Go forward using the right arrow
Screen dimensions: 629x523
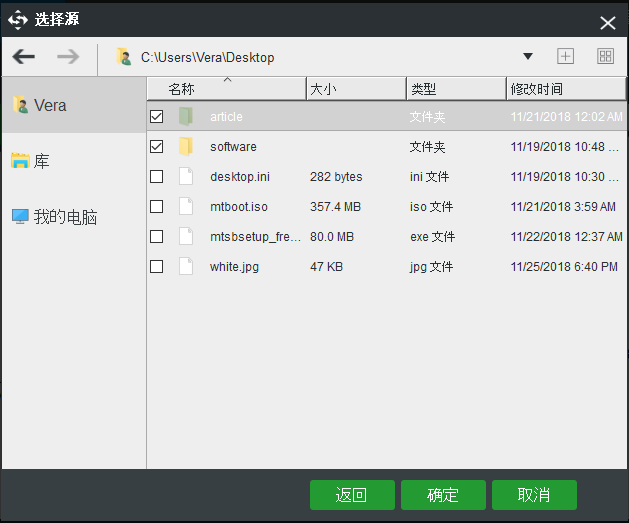pyautogui.click(x=68, y=57)
